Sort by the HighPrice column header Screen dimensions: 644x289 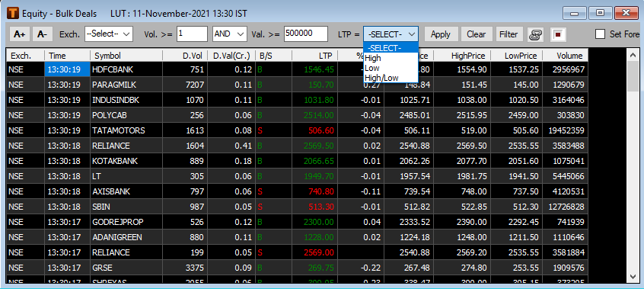click(x=462, y=56)
